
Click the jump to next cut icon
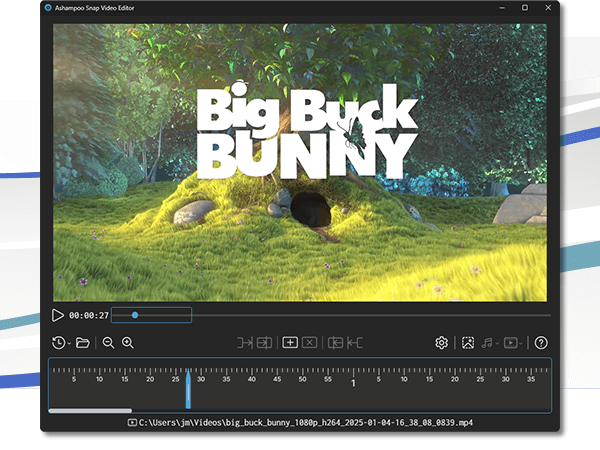tap(355, 343)
